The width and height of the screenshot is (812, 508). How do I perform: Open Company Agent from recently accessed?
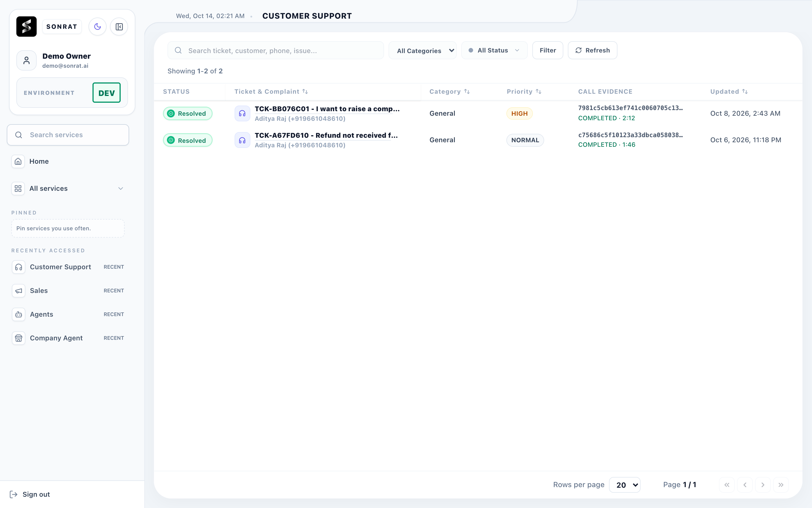point(68,338)
